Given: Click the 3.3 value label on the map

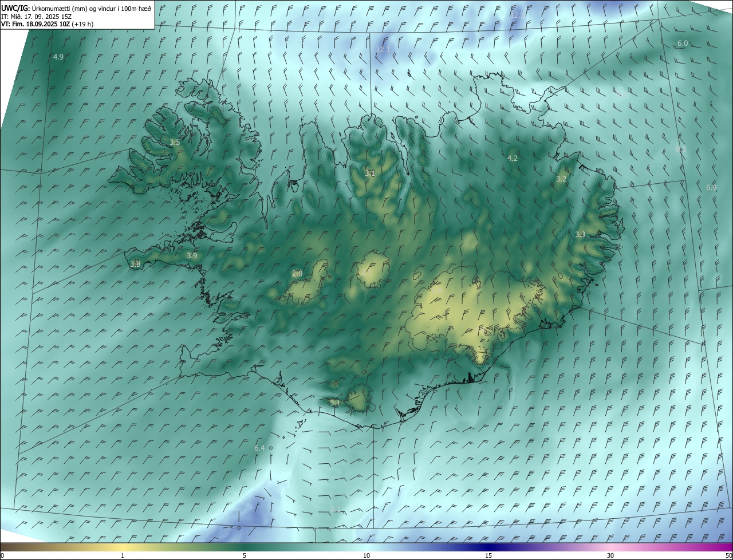Looking at the screenshot, I should 580,234.
